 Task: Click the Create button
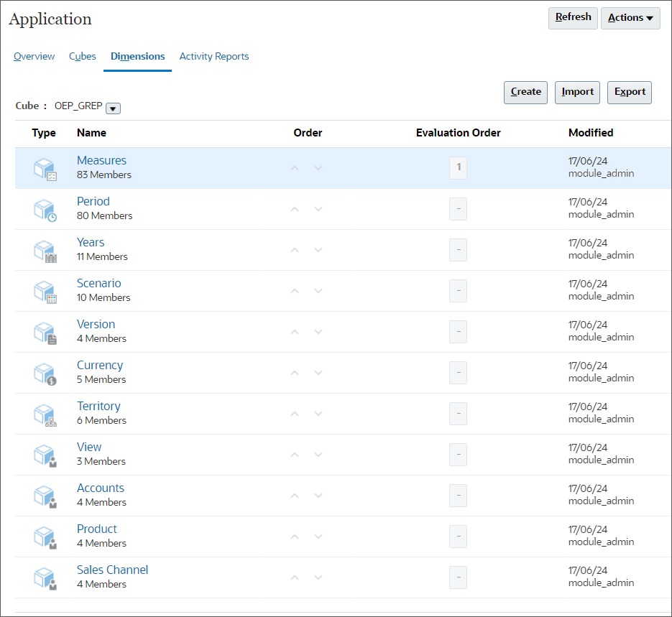[526, 93]
